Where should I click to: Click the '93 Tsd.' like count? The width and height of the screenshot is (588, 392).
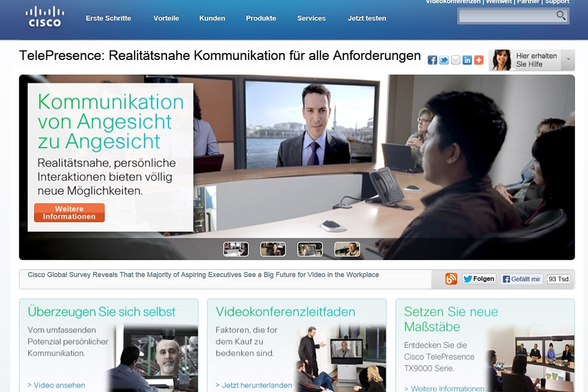pos(559,279)
